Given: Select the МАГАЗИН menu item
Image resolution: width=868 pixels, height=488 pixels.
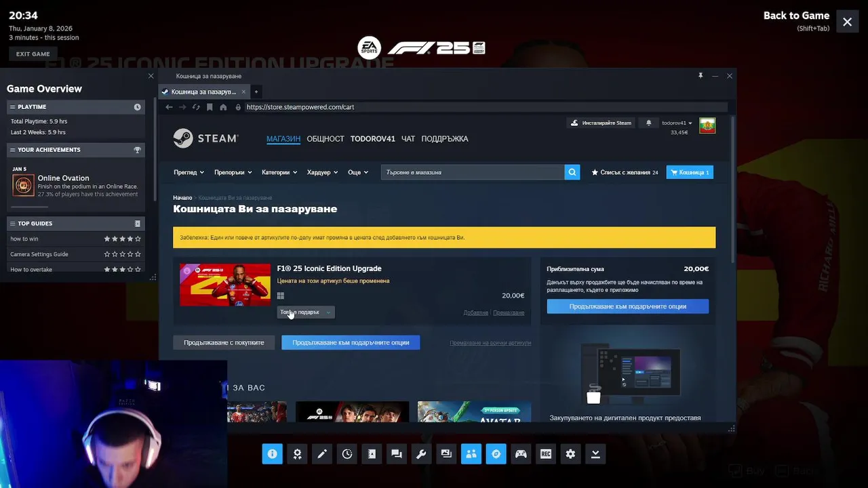Looking at the screenshot, I should click(283, 139).
